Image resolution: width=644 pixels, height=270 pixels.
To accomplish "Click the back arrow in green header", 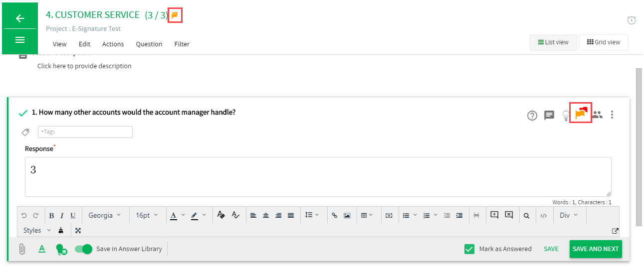I will coord(20,18).
